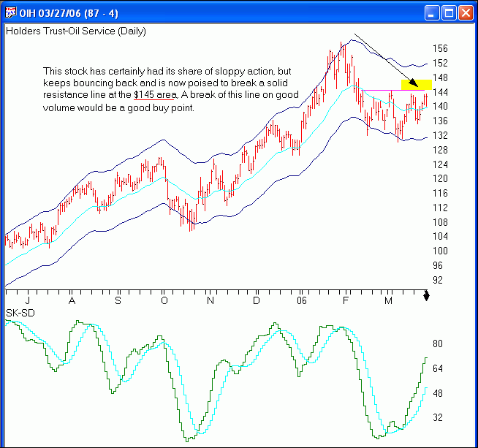Click the 'M' month label on time axis
The height and width of the screenshot is (448, 478).
click(388, 301)
